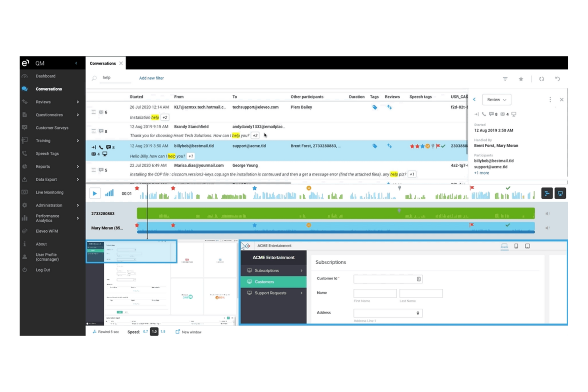
Task: Switch to the Conversations tab
Action: (x=102, y=63)
